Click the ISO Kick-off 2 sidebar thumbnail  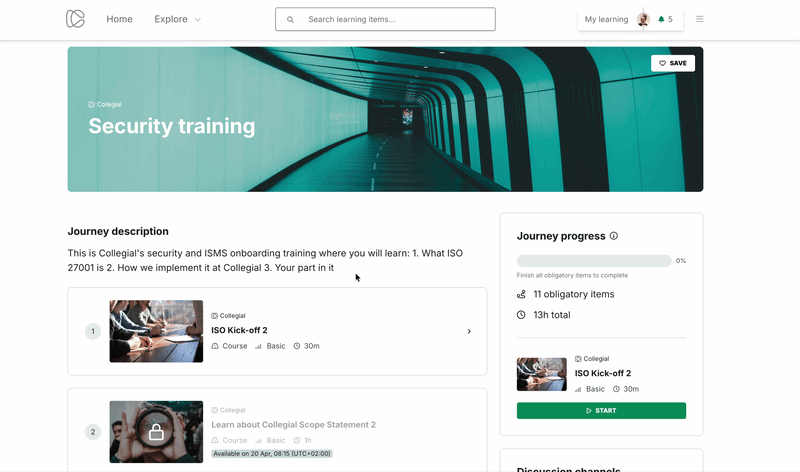[x=541, y=374]
